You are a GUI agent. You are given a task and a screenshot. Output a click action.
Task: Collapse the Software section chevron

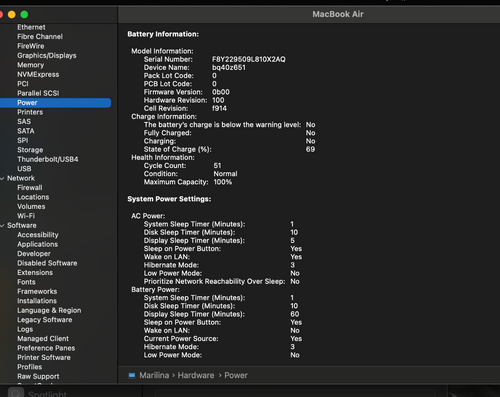[3, 226]
